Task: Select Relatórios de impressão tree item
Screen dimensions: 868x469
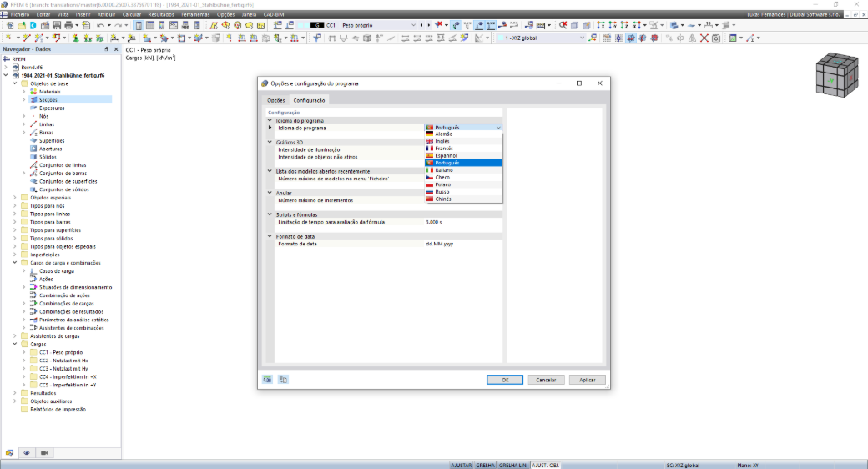Action: 58,410
